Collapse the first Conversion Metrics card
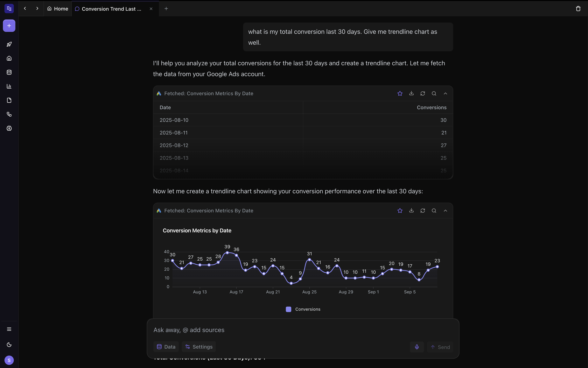This screenshot has width=588, height=368. 445,93
